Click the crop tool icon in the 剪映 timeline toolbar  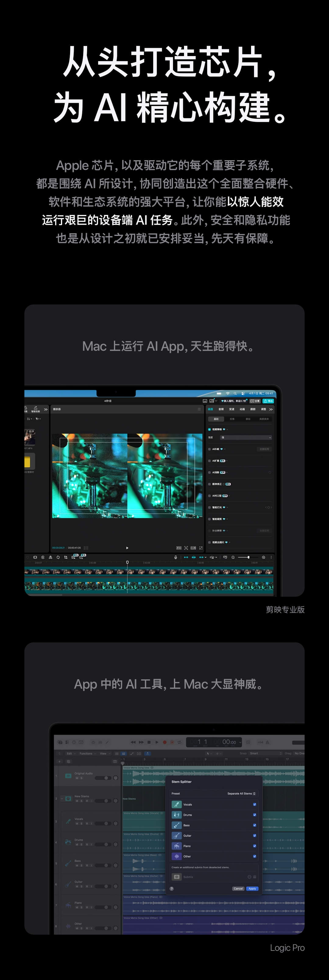[x=66, y=557]
